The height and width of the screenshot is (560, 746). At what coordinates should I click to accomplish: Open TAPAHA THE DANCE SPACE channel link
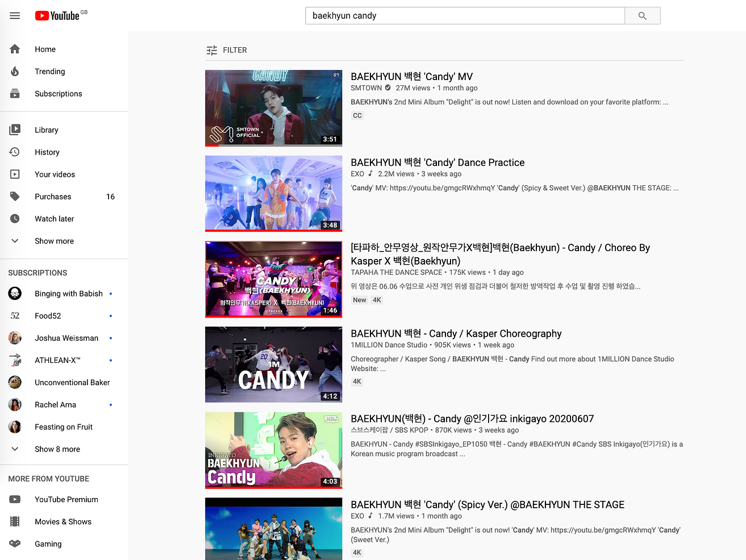(x=396, y=272)
